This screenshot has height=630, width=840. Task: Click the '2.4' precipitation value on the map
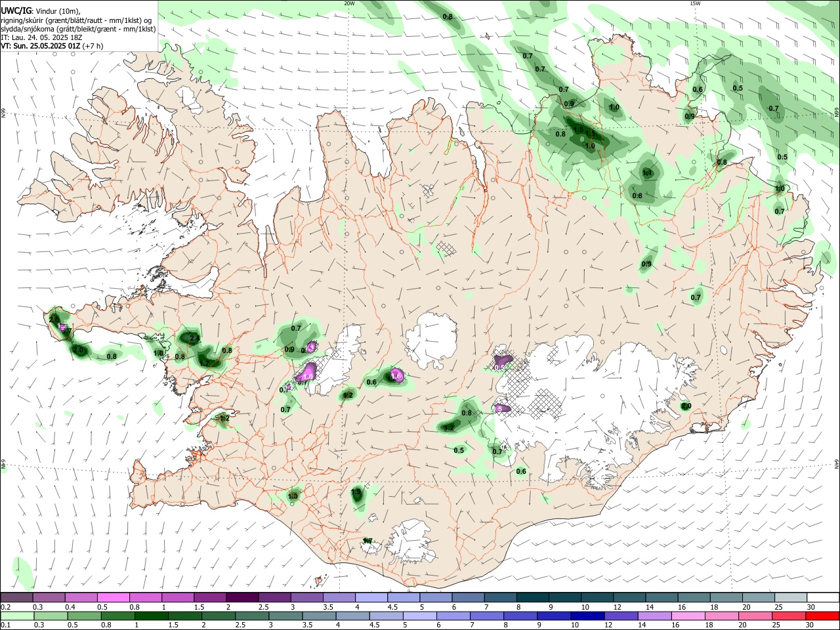pos(194,339)
